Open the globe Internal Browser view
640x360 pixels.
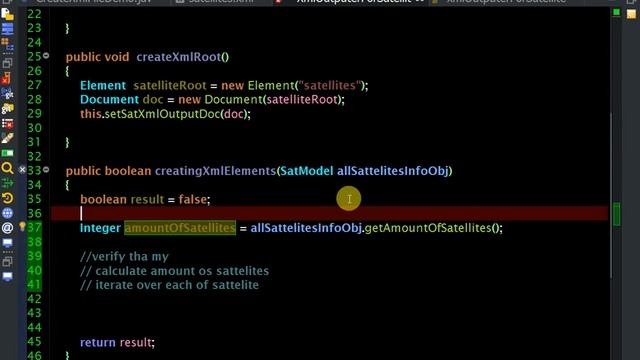(7, 213)
